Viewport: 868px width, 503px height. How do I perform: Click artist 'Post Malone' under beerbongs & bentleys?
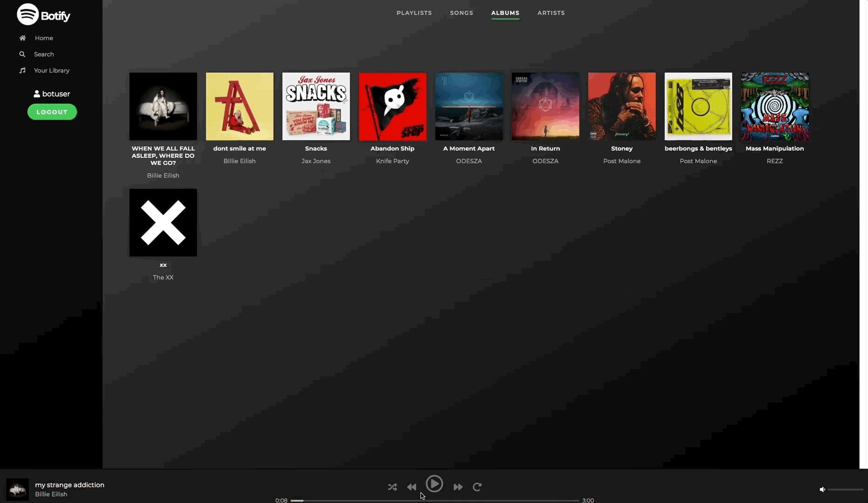click(698, 161)
